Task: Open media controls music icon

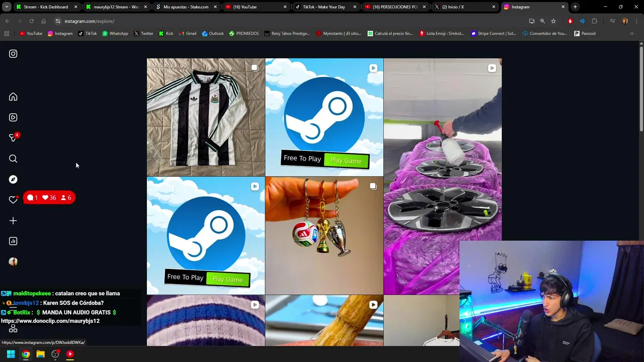Action: tap(612, 21)
